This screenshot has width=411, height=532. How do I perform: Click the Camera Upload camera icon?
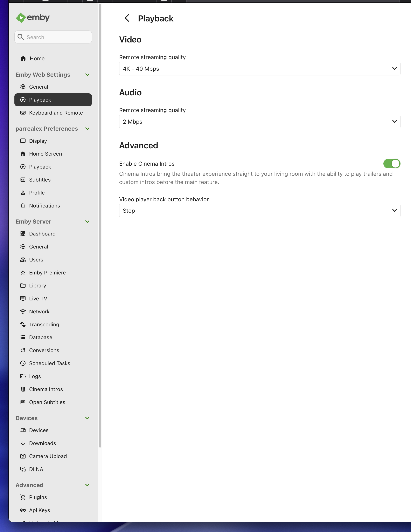click(x=23, y=456)
